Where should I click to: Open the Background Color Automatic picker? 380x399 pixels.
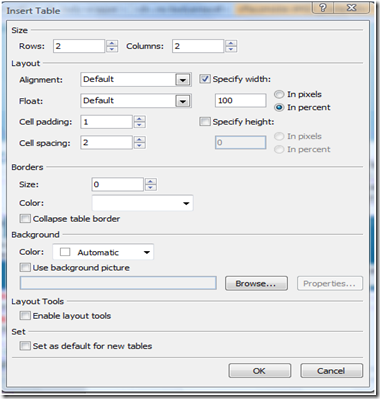pyautogui.click(x=103, y=252)
